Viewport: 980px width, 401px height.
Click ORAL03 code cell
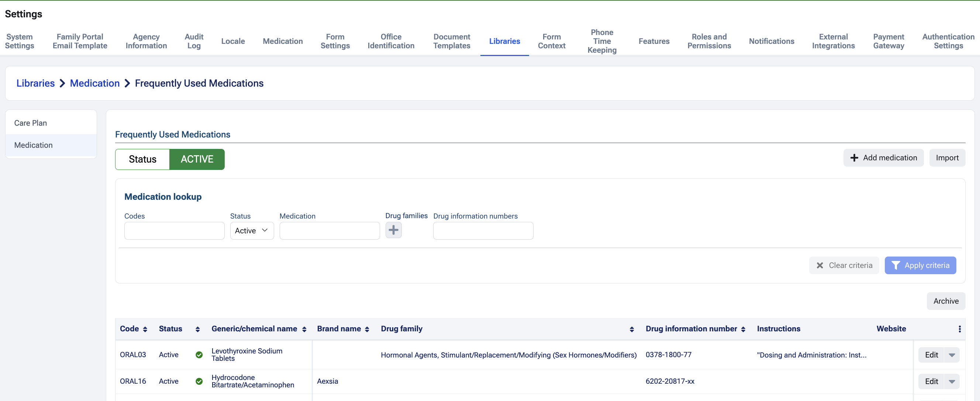[133, 355]
